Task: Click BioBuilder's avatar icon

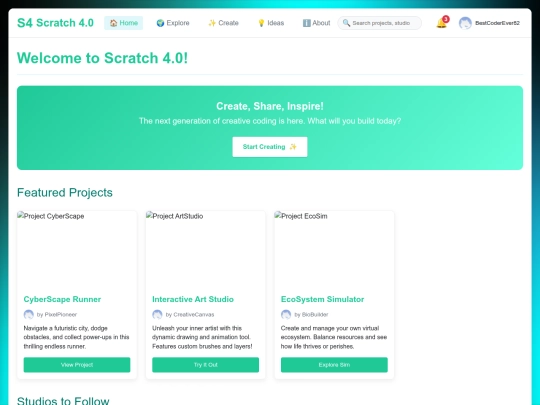Action: (x=286, y=314)
